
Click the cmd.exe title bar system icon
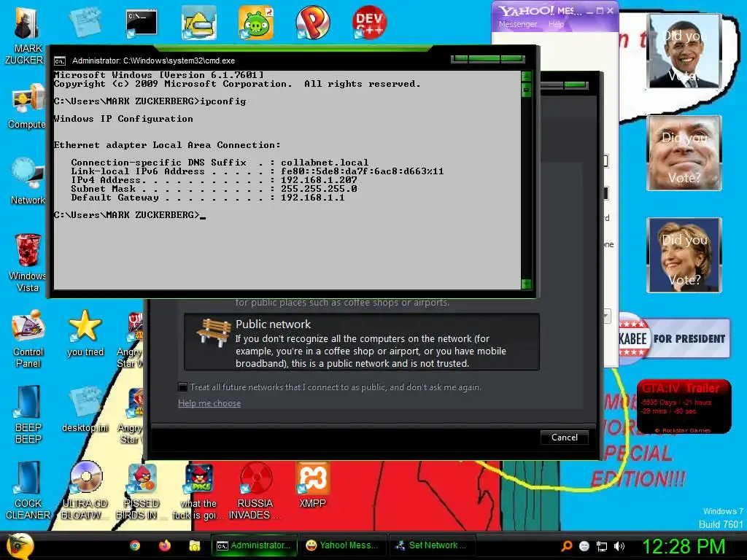click(x=60, y=61)
